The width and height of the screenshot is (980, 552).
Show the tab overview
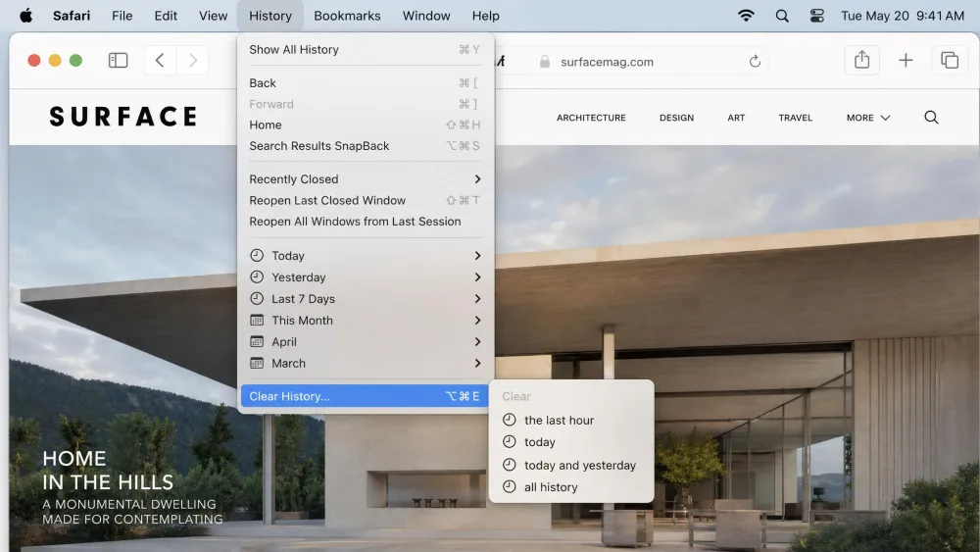pos(950,60)
